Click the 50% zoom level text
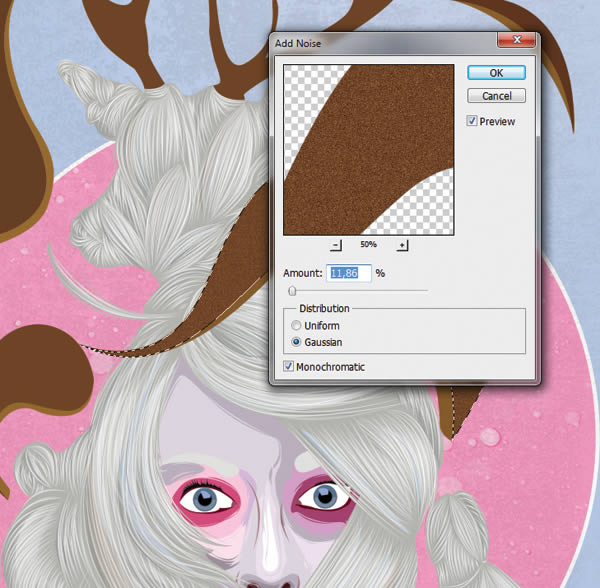The width and height of the screenshot is (600, 588). coord(368,244)
